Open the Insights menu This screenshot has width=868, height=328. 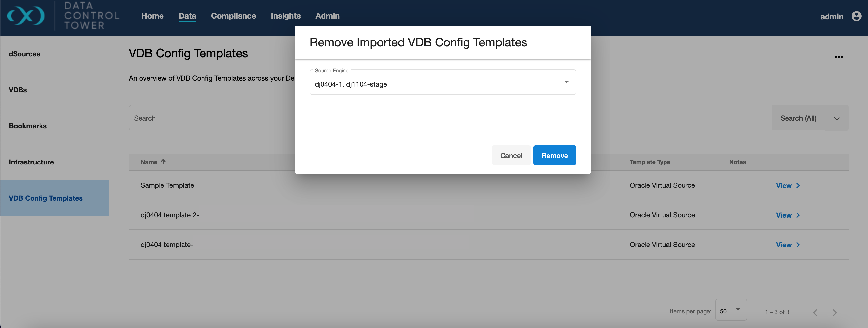tap(285, 16)
